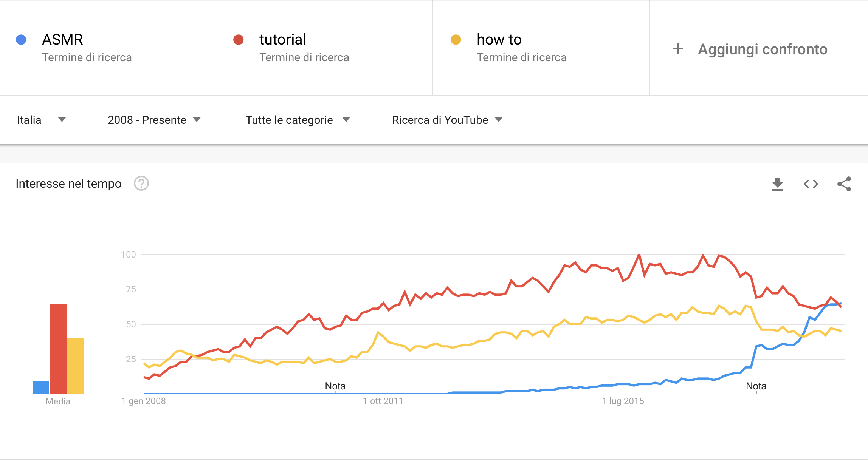Open the Nota marker near the chart's end
This screenshot has width=868, height=460.
(x=756, y=386)
